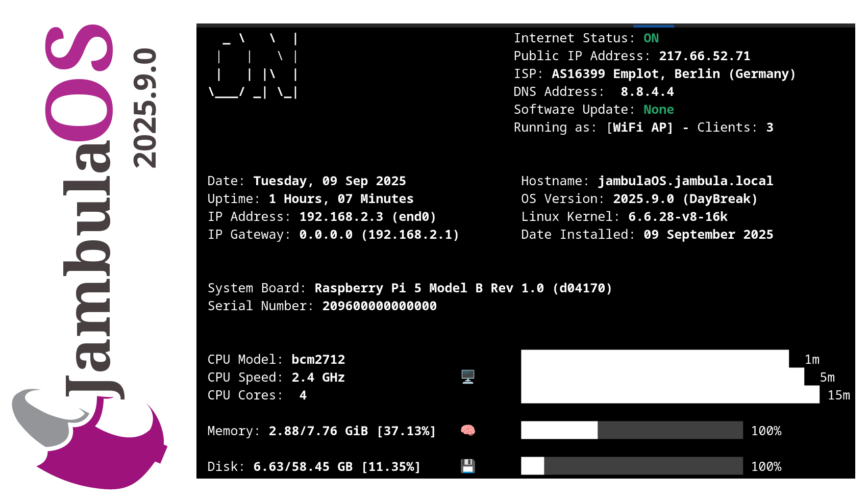Click the brain memory icon
This screenshot has height=500, width=868.
[468, 431]
